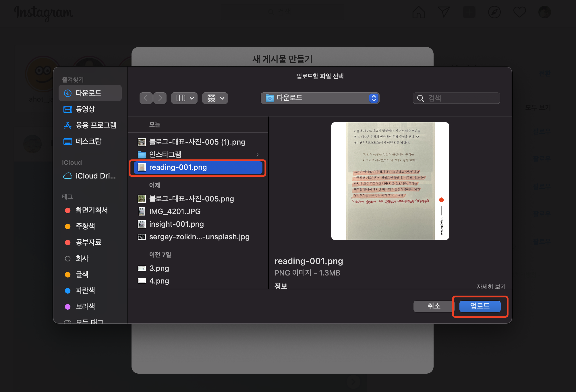Choose the orange 주황색 tag
The image size is (576, 392).
(90, 226)
